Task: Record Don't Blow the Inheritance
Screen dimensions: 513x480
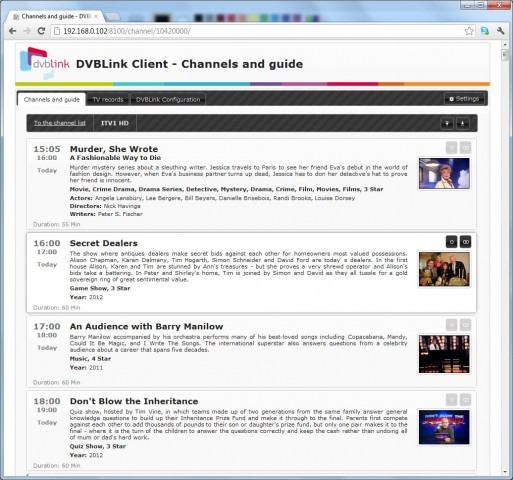Action: (x=451, y=399)
